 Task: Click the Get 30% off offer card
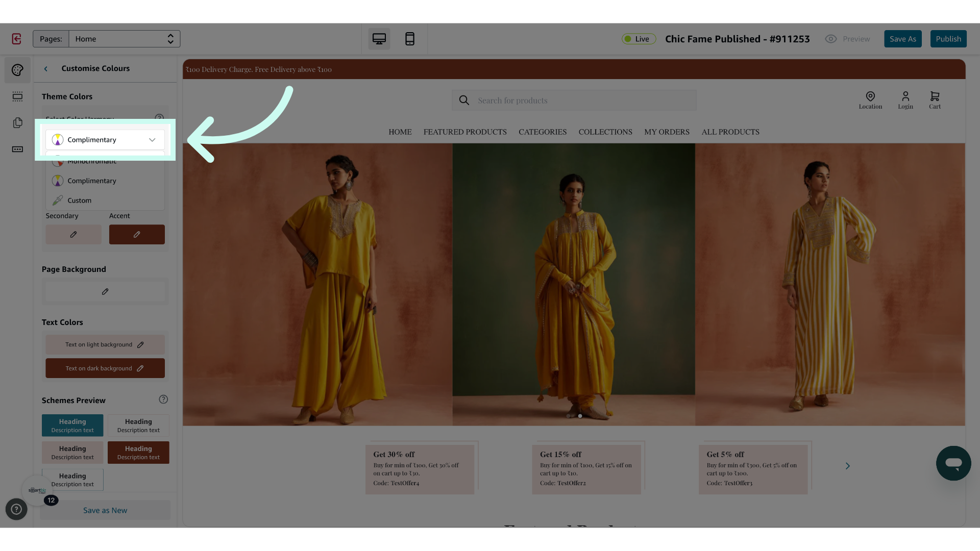[x=420, y=469]
